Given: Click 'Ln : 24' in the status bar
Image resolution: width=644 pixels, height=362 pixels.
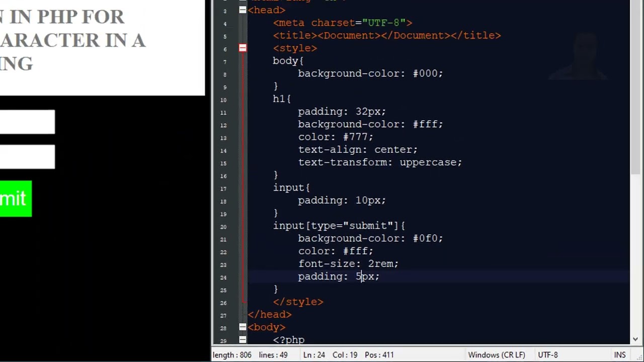Looking at the screenshot, I should [x=314, y=355].
